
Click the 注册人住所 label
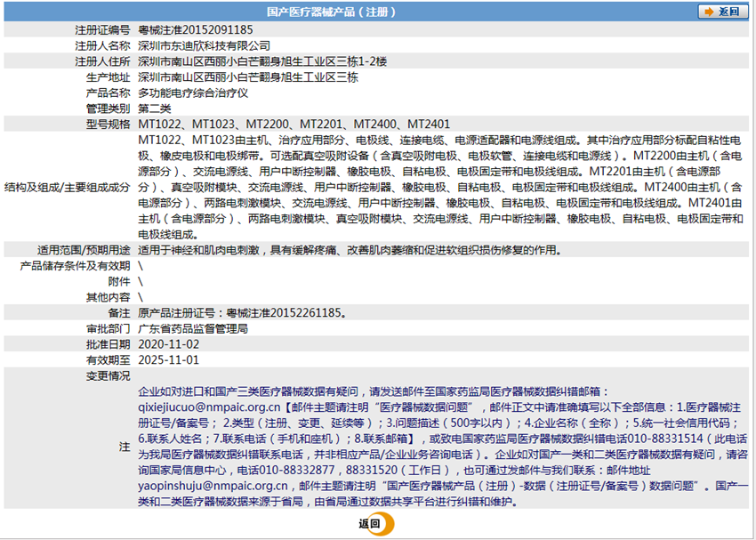(102, 61)
